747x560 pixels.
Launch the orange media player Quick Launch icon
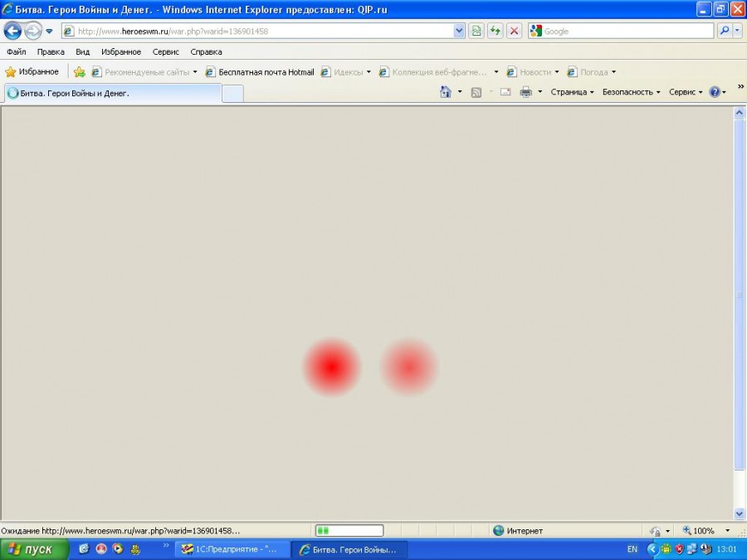pyautogui.click(x=118, y=549)
